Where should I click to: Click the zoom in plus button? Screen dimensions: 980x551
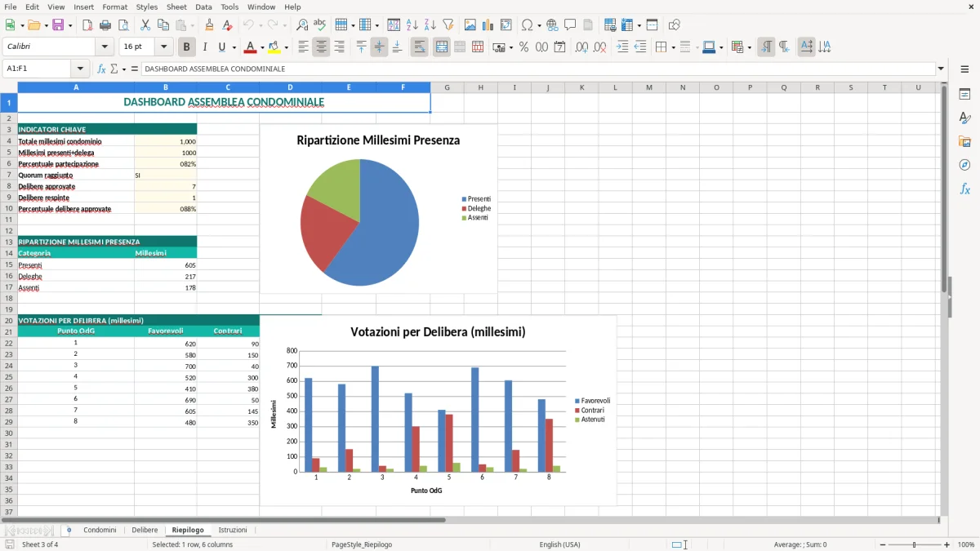point(947,544)
